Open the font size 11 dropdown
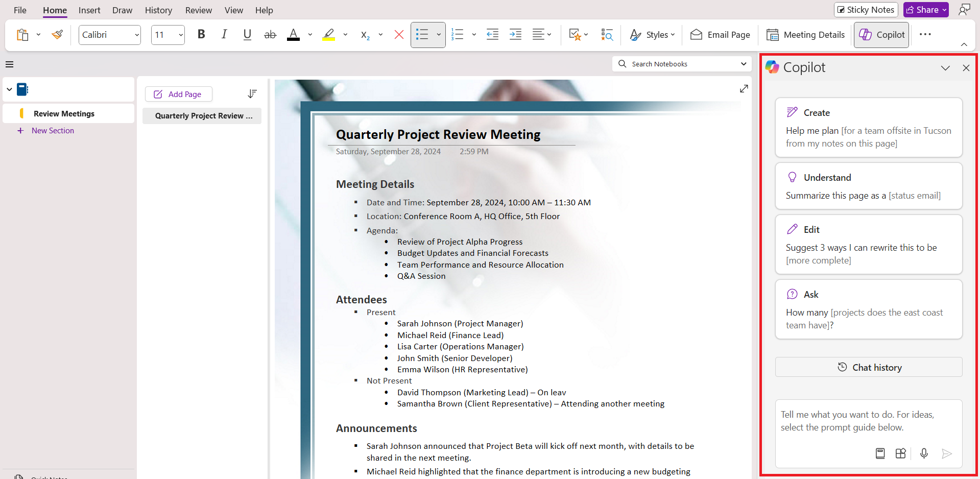Screen dimensions: 980x479 [181, 35]
